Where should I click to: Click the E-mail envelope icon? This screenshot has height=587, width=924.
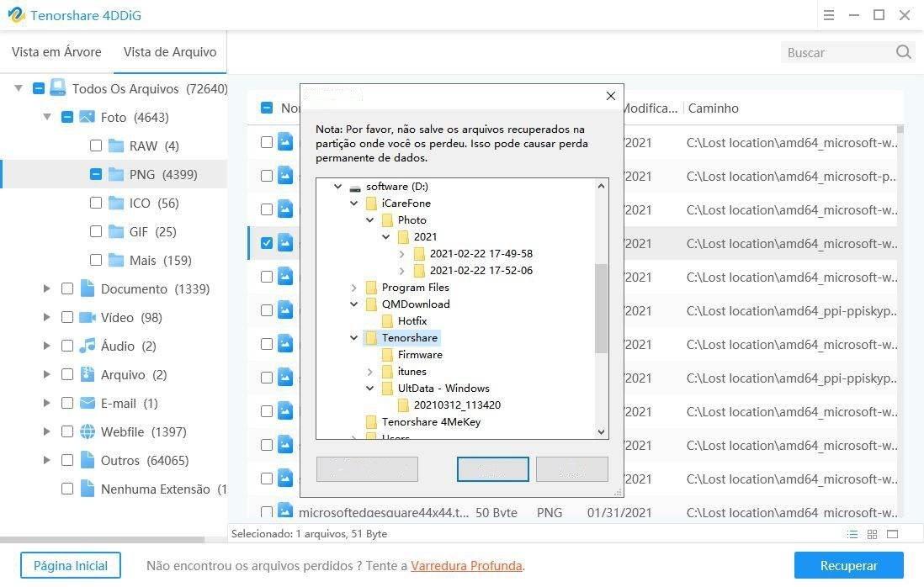tap(88, 403)
